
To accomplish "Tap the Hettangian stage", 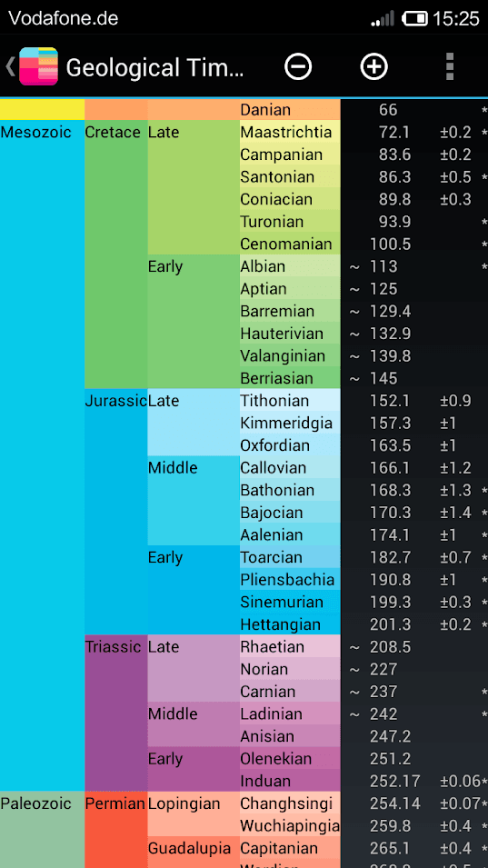I will (x=290, y=624).
